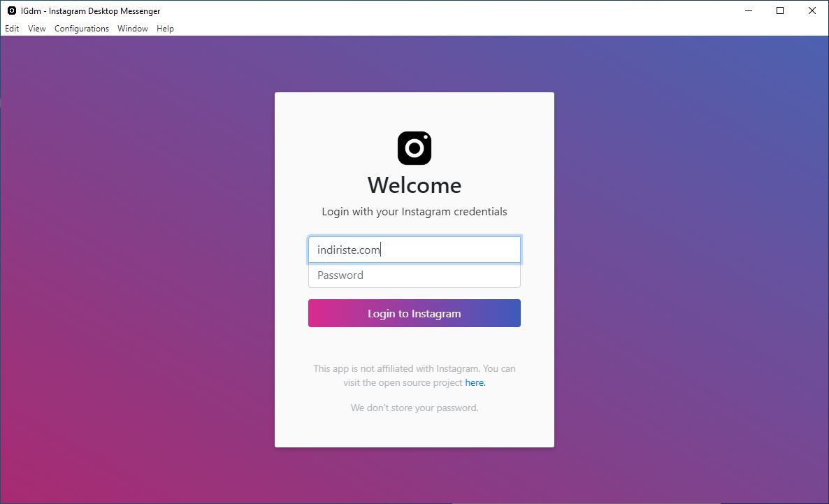Open the View menu
This screenshot has width=829, height=504.
coord(36,29)
